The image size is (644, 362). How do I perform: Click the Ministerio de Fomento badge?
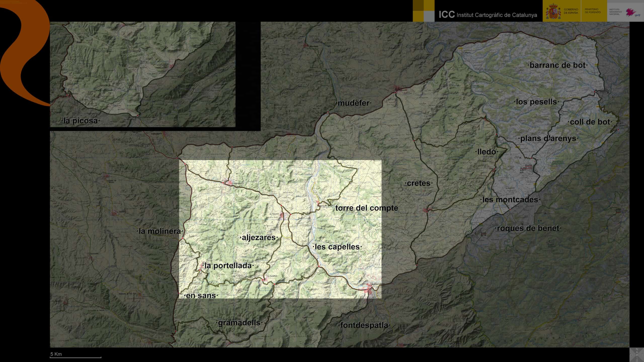(x=593, y=11)
